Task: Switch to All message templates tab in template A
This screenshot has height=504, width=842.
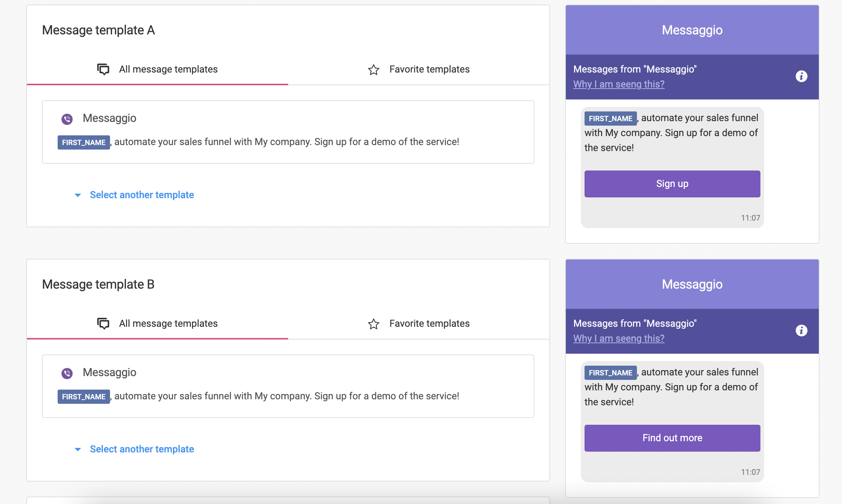Action: (x=158, y=69)
